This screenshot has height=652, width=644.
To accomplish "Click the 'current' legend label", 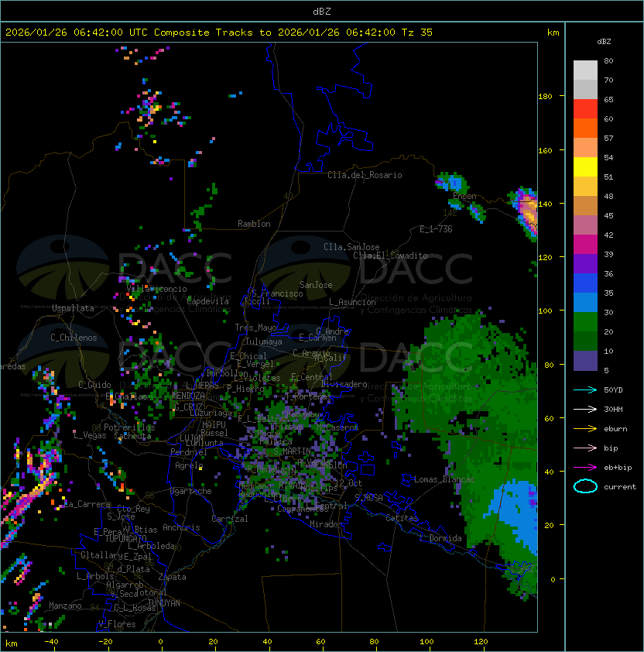I will pyautogui.click(x=620, y=487).
